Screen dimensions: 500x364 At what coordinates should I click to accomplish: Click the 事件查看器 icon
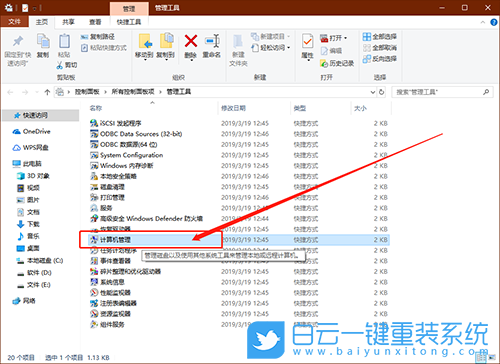pyautogui.click(x=94, y=261)
